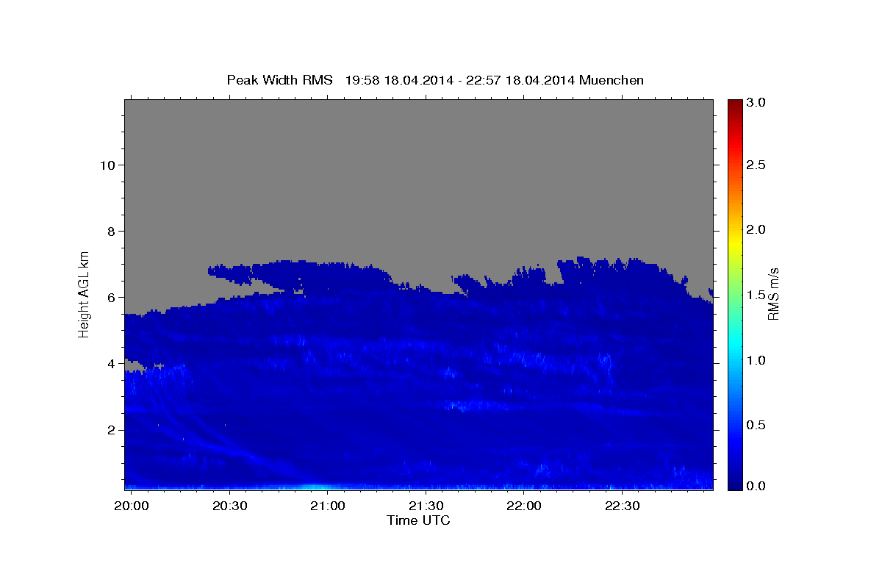Click the start time '19:58 18.04.2014' in title
This screenshot has height=588, width=882.
399,80
